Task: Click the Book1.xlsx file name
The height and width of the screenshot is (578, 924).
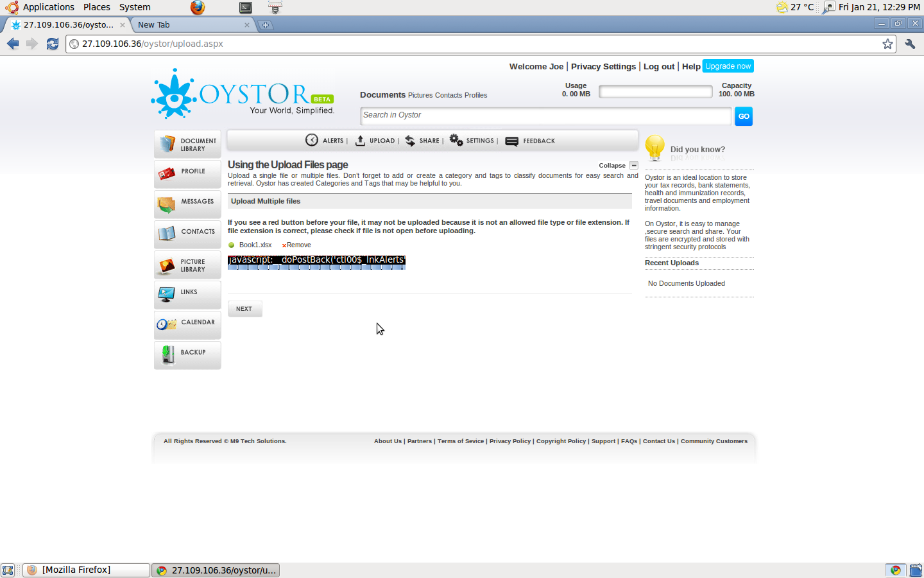Action: coord(255,245)
